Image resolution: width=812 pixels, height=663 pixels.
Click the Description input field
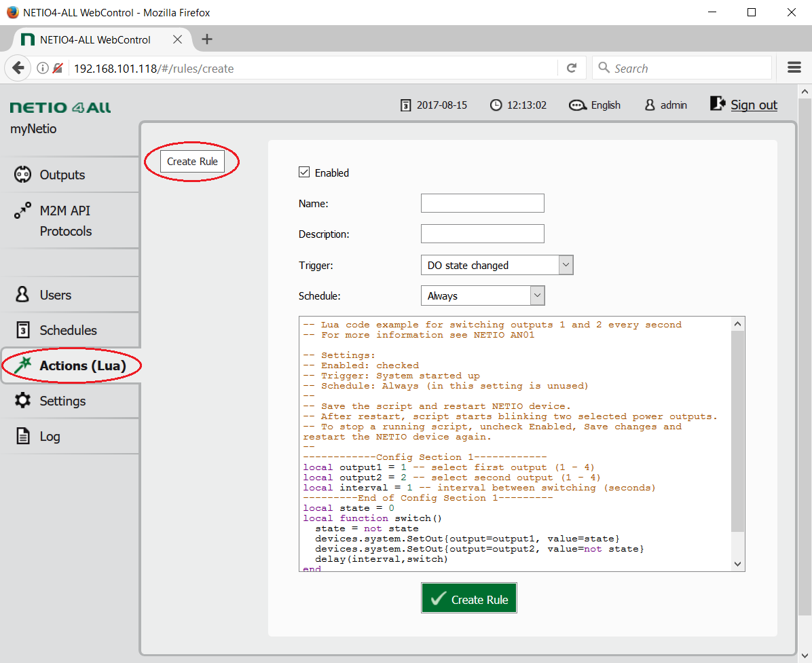click(482, 234)
